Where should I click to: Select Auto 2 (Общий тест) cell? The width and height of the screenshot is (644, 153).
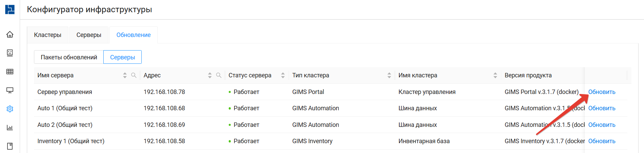(65, 125)
